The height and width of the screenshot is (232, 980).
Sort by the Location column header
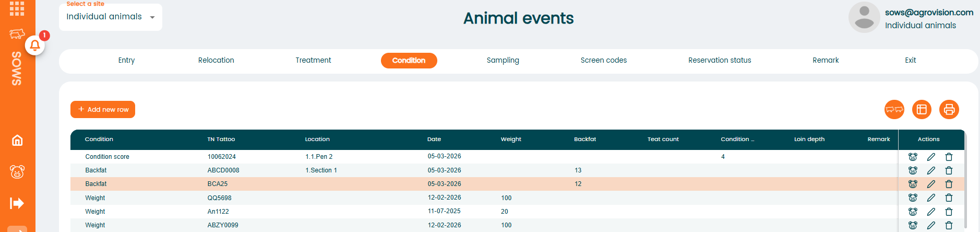point(317,139)
